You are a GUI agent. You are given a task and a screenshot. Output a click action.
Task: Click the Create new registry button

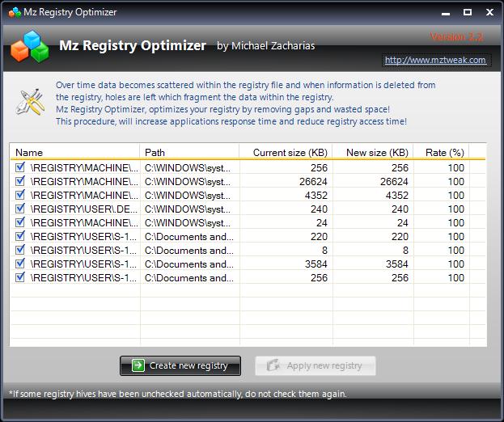point(180,365)
